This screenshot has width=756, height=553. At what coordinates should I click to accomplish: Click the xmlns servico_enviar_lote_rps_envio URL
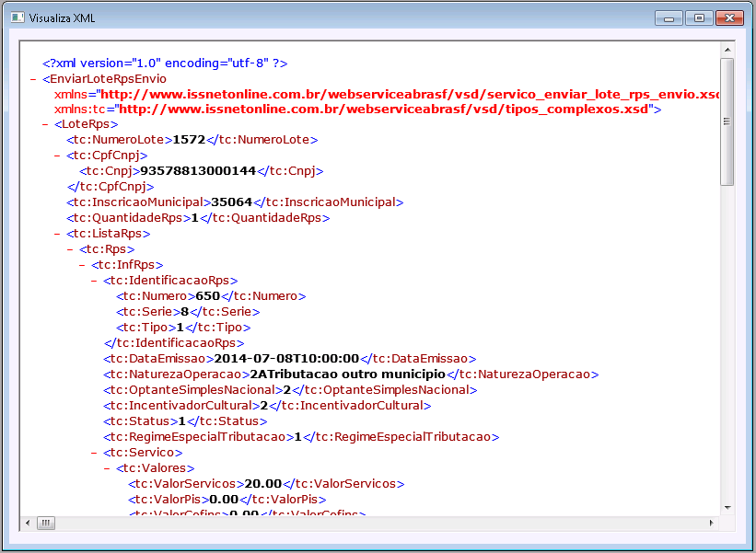(410, 95)
